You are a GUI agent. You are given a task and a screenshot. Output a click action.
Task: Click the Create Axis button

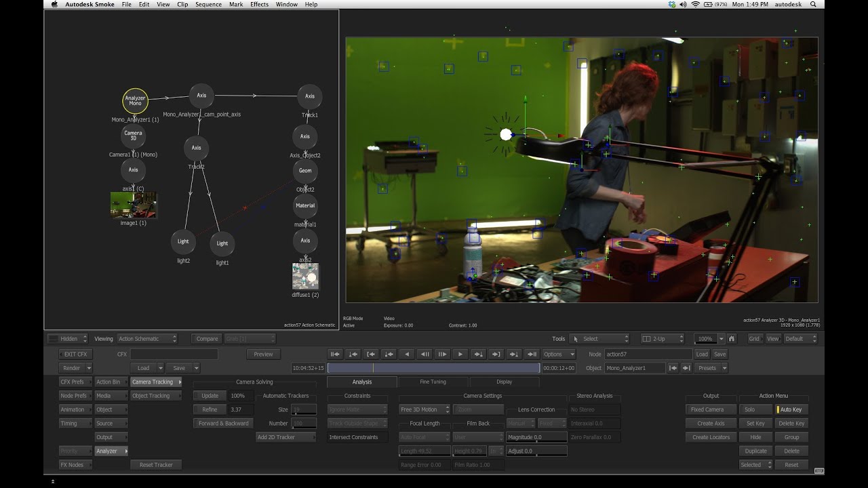711,423
